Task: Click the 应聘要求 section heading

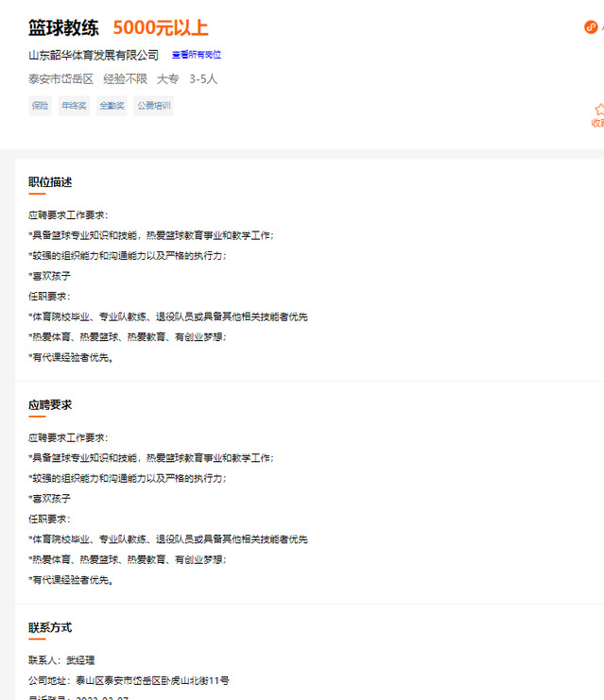Action: coord(50,404)
